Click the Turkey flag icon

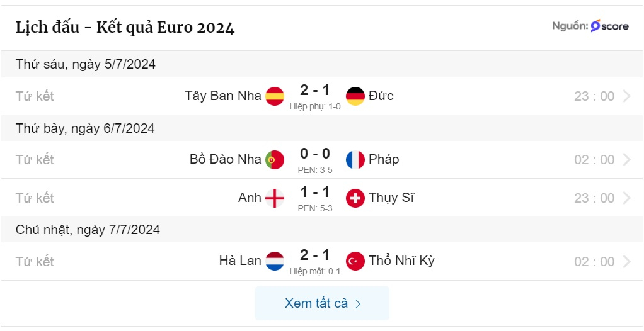355,261
